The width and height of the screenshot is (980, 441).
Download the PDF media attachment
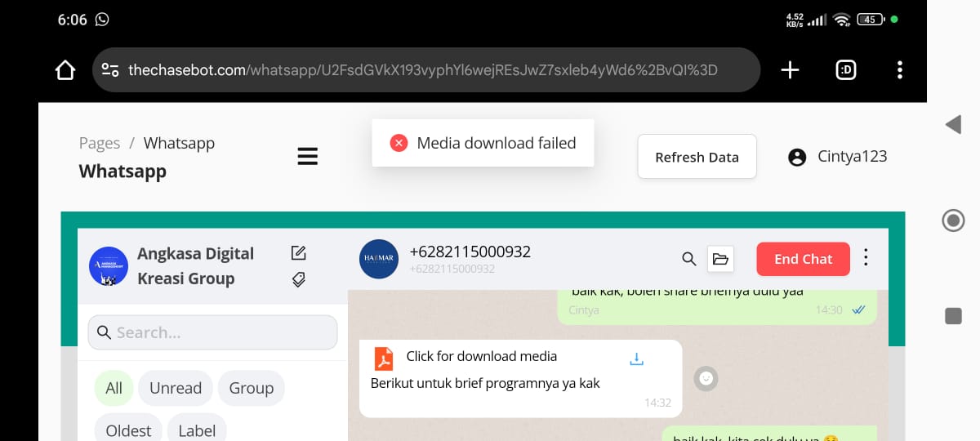point(637,359)
